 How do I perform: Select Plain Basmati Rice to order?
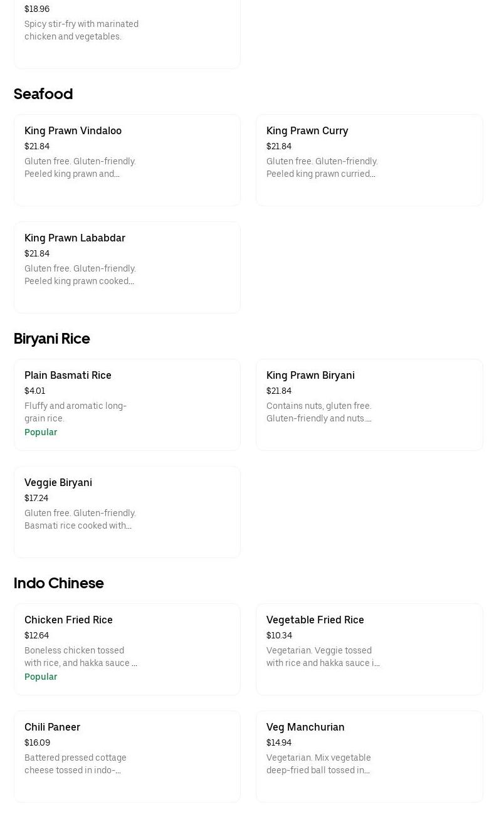(x=127, y=404)
